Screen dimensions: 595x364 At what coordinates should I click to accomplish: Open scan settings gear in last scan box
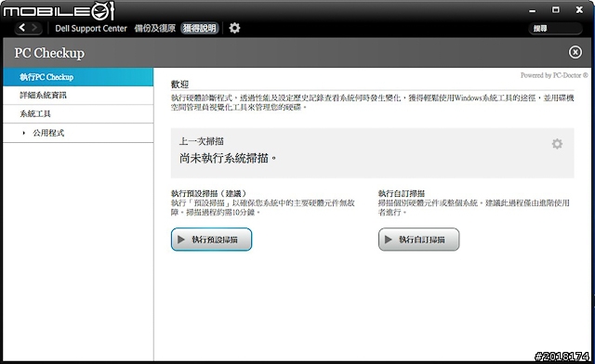557,144
